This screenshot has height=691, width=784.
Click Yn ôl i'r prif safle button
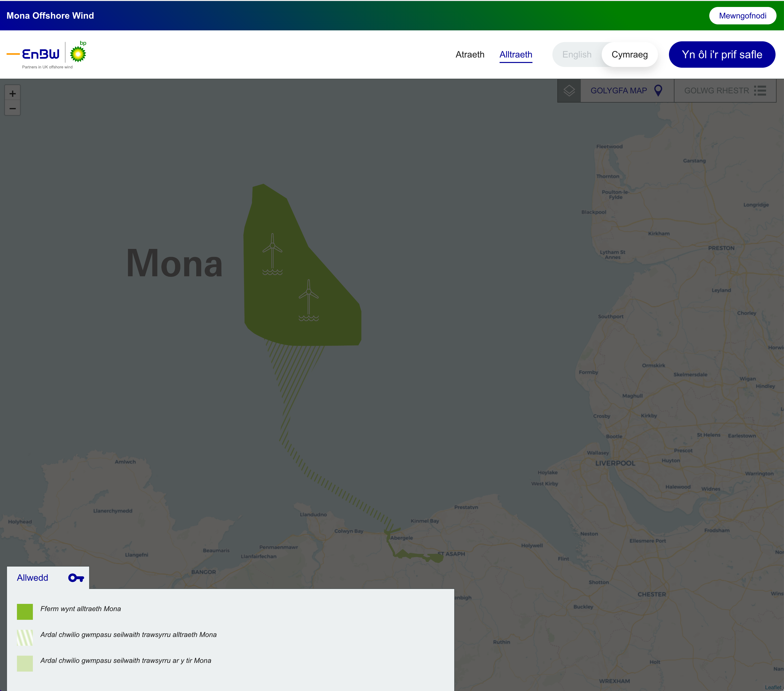pyautogui.click(x=722, y=55)
